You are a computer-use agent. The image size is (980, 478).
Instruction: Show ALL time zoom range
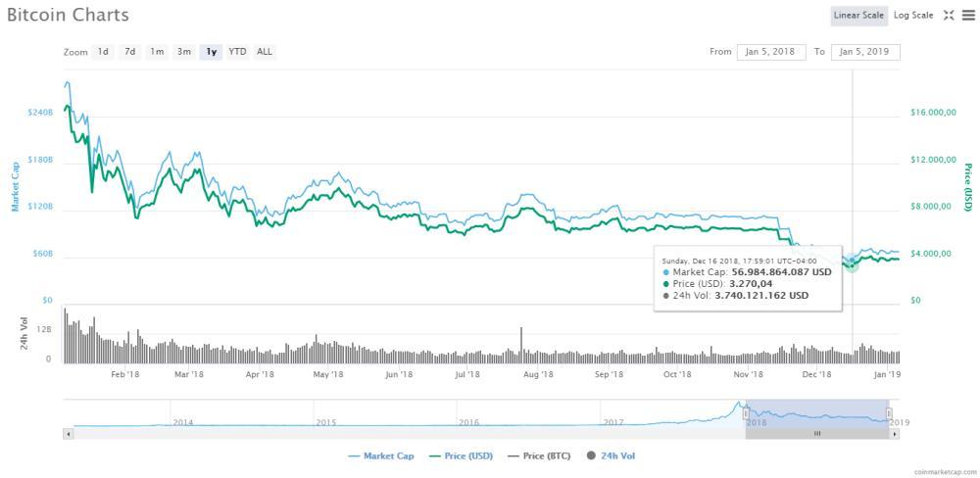point(265,52)
